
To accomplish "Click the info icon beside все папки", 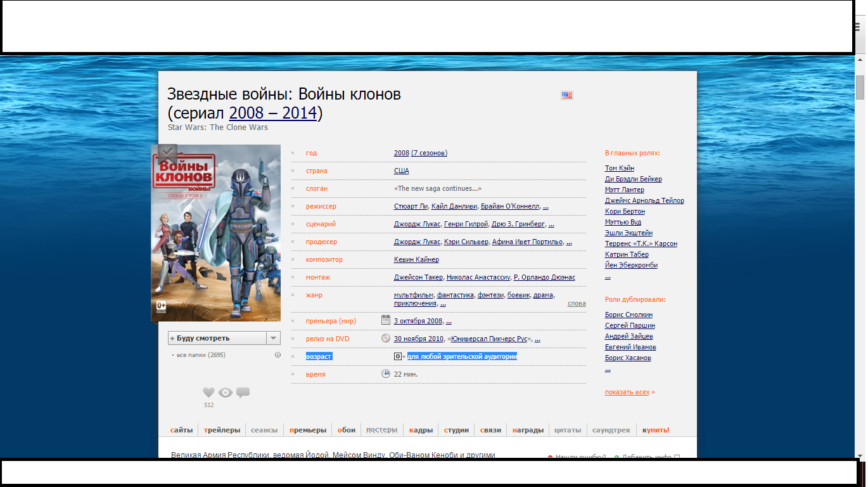I will pos(278,355).
